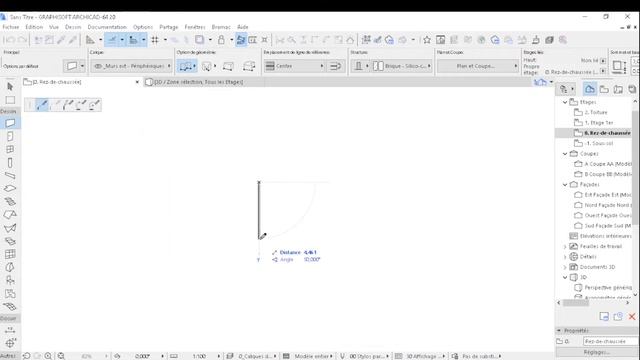Select the Slab tool in toolbox
This screenshot has width=640, height=360.
10,189
